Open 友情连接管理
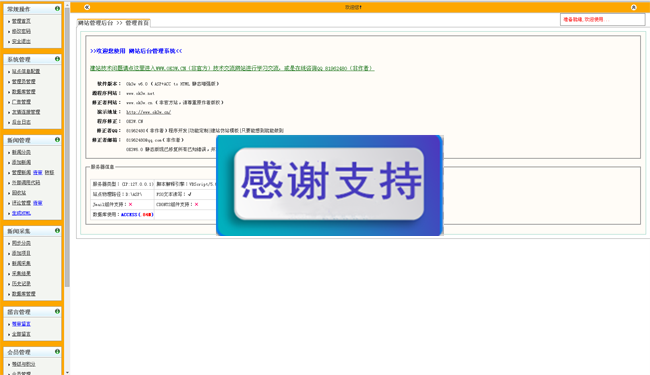650x375 pixels. point(26,112)
